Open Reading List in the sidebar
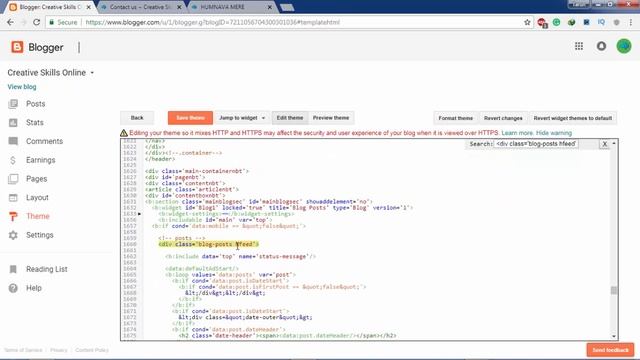640x360 pixels. pos(47,269)
